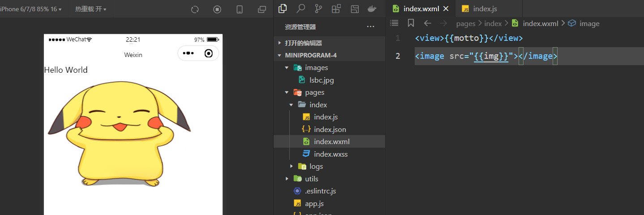Open the Docker whale icon
Viewport: 644px width, 215px height.
click(372, 9)
